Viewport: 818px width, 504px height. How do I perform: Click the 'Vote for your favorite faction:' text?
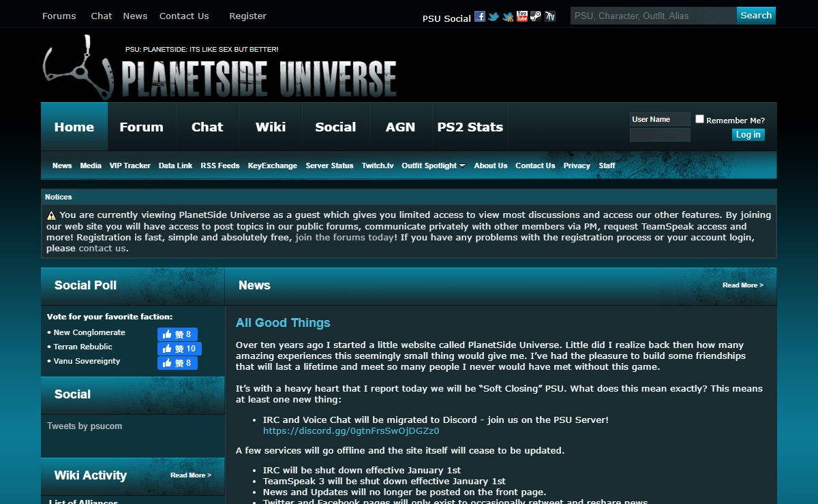[110, 317]
